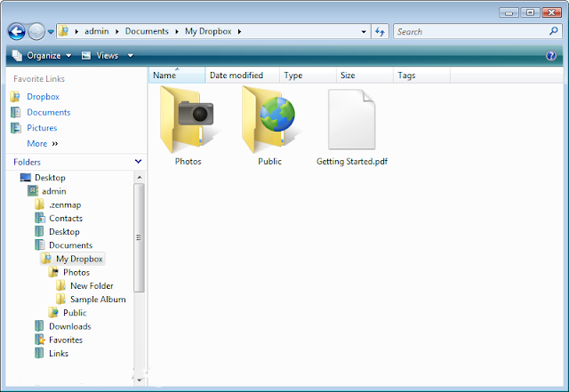Open the Organize menu

[42, 55]
